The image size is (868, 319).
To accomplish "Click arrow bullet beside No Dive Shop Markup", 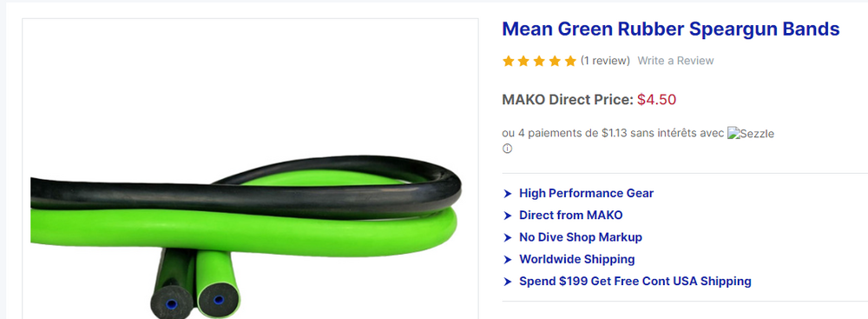I will [x=508, y=237].
